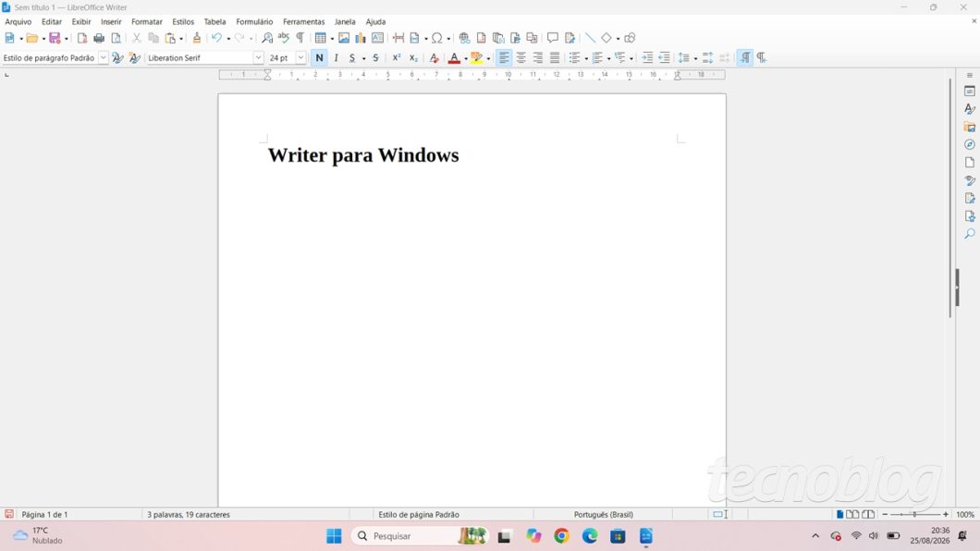Viewport: 980px width, 551px height.
Task: Open the Ferramentas menu
Action: (304, 21)
